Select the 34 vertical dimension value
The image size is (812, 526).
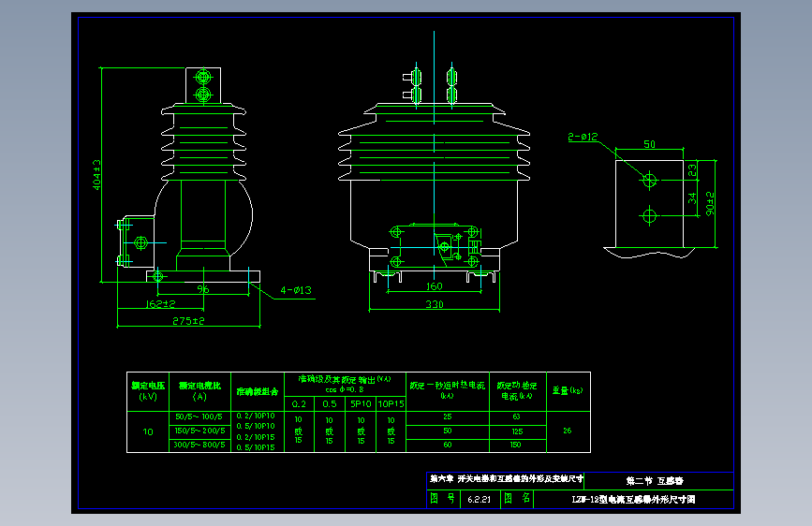click(x=692, y=198)
